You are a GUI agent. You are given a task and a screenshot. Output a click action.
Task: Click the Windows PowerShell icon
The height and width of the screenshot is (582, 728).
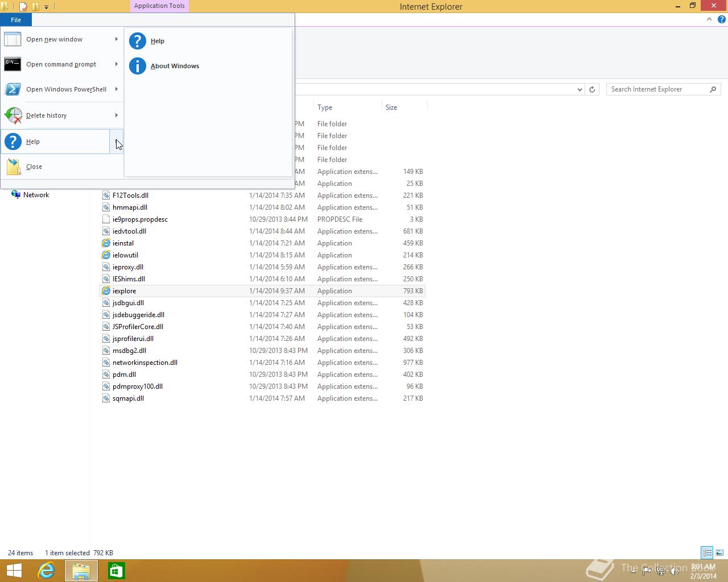(x=13, y=89)
